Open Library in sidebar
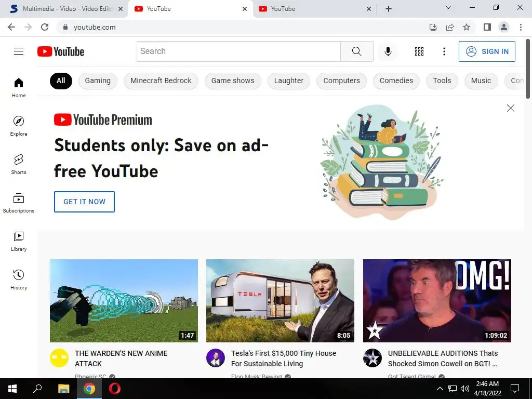This screenshot has width=532, height=399. [19, 241]
